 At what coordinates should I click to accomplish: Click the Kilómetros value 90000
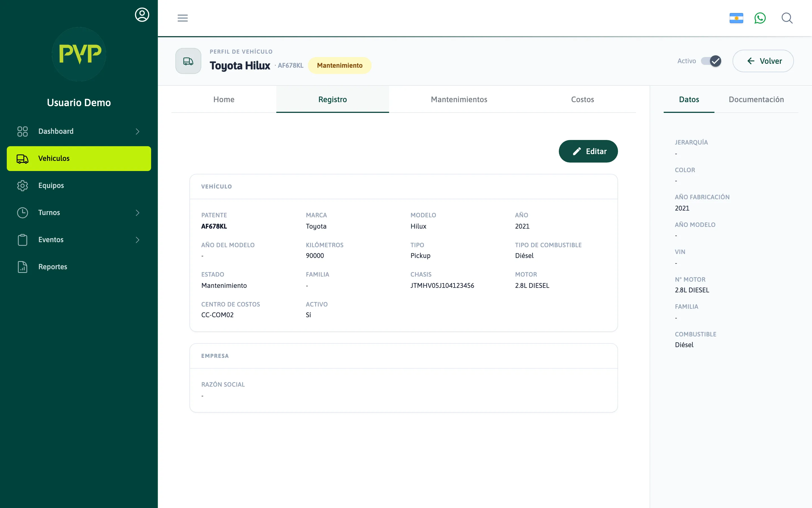[315, 256]
